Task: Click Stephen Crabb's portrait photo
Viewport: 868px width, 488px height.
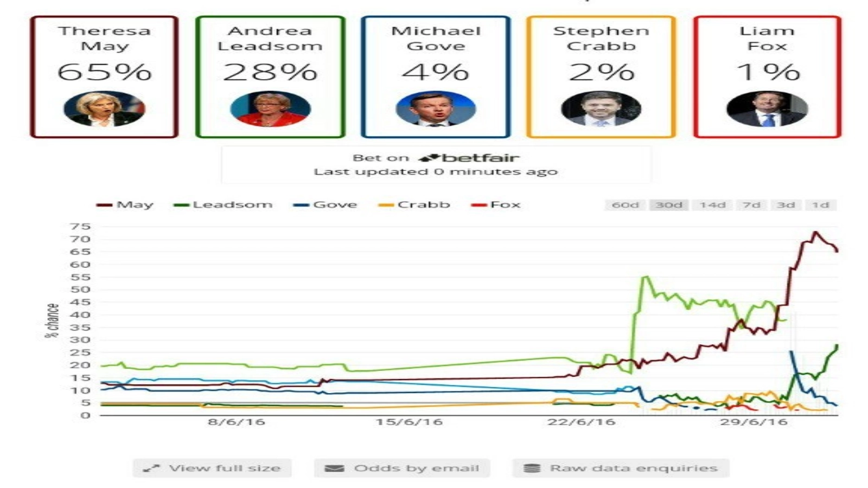Action: tap(601, 109)
